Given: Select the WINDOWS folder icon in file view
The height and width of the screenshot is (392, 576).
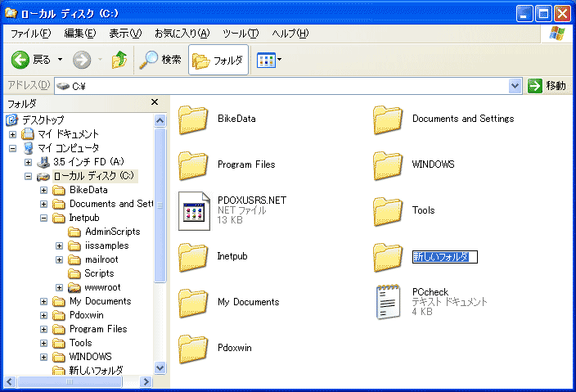Looking at the screenshot, I should tap(388, 165).
